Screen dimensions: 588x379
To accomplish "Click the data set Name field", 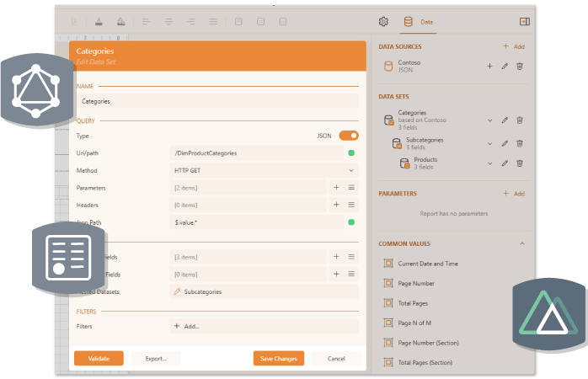I will (217, 101).
